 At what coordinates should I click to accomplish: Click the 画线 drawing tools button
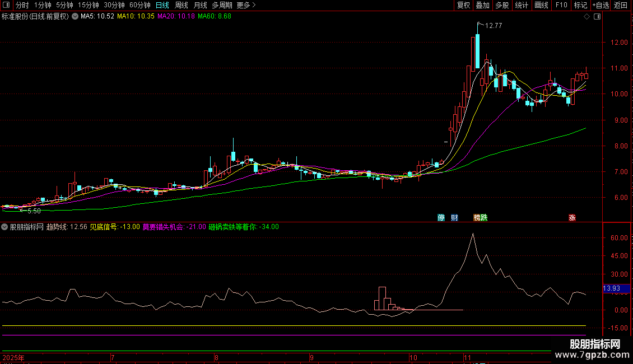(541, 5)
